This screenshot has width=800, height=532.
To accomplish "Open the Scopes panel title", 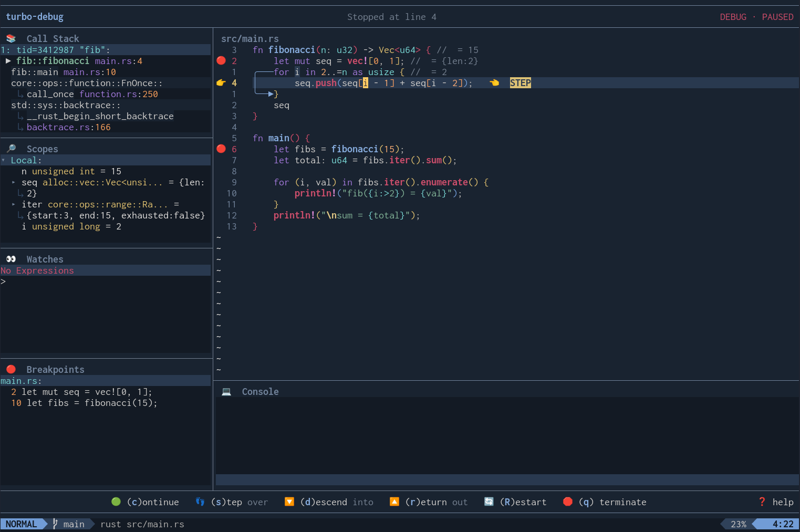I will coord(43,149).
